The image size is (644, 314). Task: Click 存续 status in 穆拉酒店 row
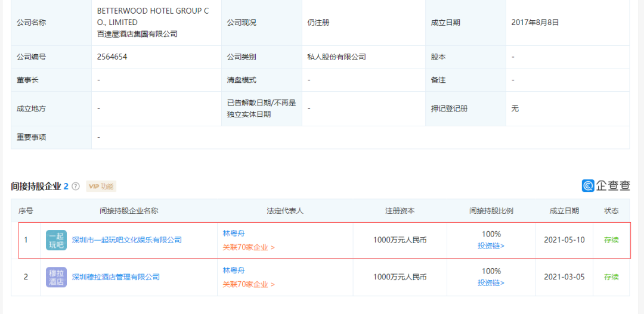pyautogui.click(x=611, y=277)
